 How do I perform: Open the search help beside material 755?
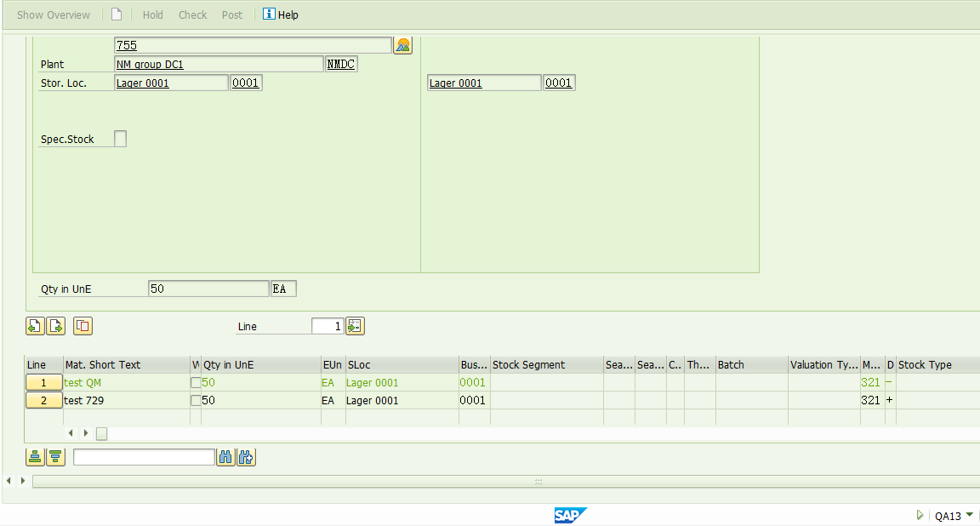click(402, 44)
